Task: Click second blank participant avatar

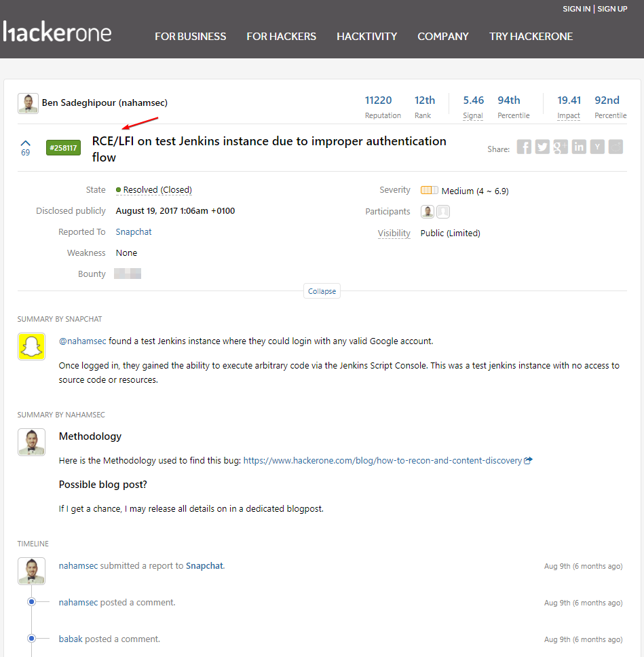Action: 443,212
